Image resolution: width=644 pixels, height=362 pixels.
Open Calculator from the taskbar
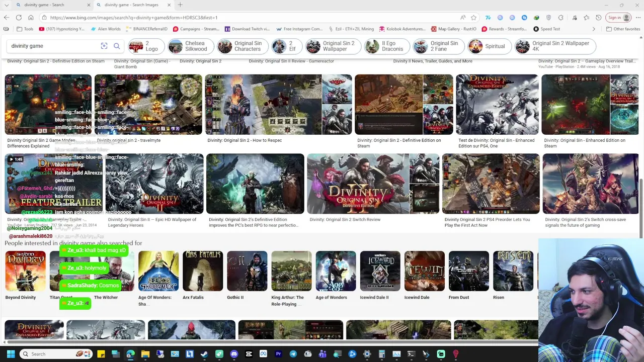[382, 354]
